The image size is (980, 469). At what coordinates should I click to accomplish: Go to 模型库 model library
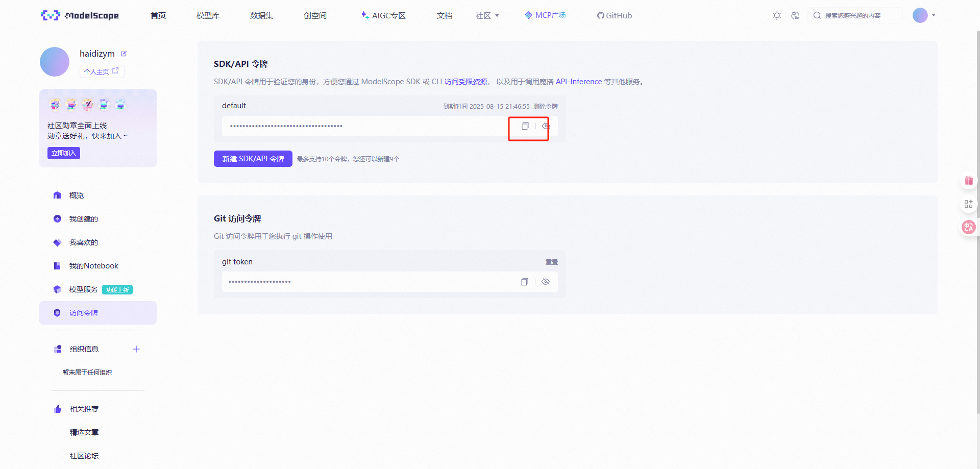(x=208, y=16)
